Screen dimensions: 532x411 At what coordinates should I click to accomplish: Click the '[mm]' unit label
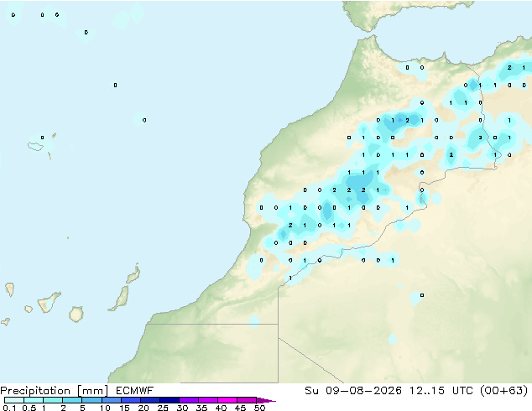[93, 391]
